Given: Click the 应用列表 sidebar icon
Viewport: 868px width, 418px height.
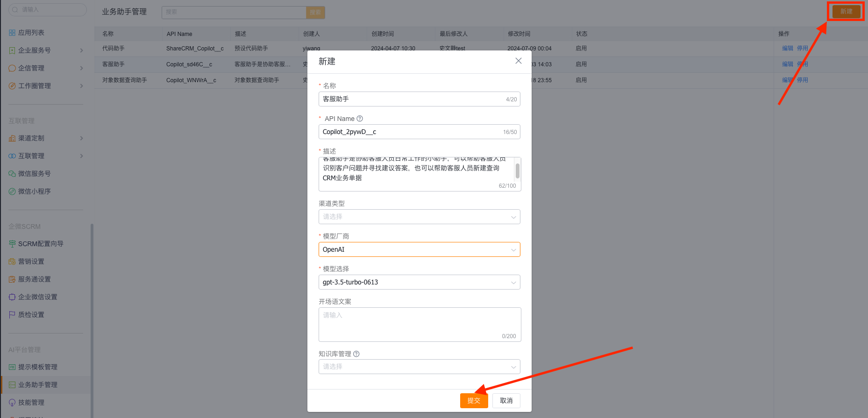Looking at the screenshot, I should coord(12,33).
